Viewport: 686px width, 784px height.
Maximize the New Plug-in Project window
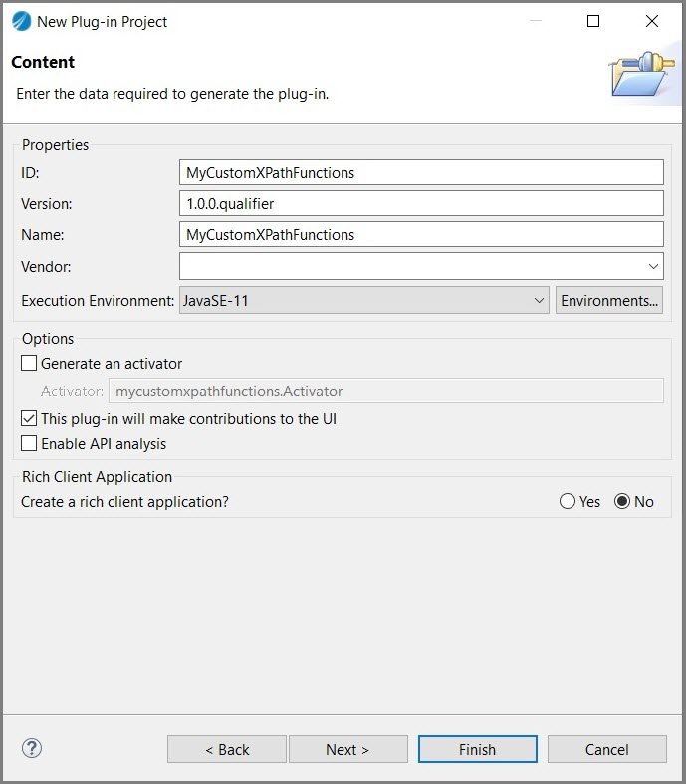pyautogui.click(x=593, y=21)
